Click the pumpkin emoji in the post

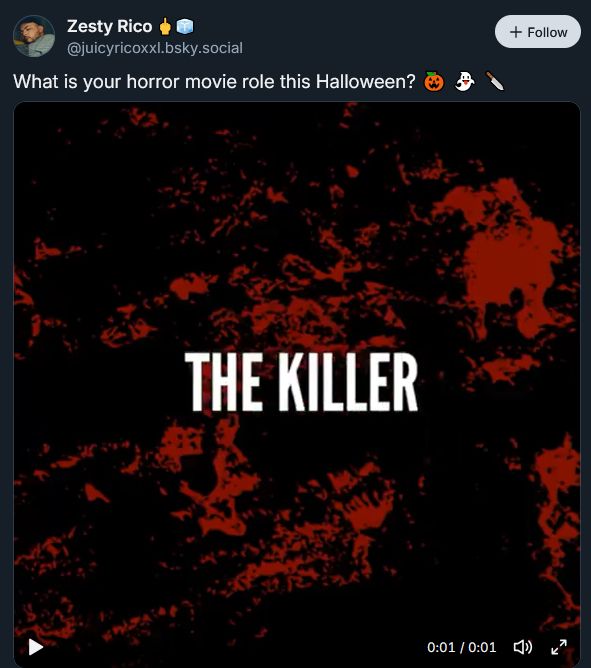[x=434, y=81]
